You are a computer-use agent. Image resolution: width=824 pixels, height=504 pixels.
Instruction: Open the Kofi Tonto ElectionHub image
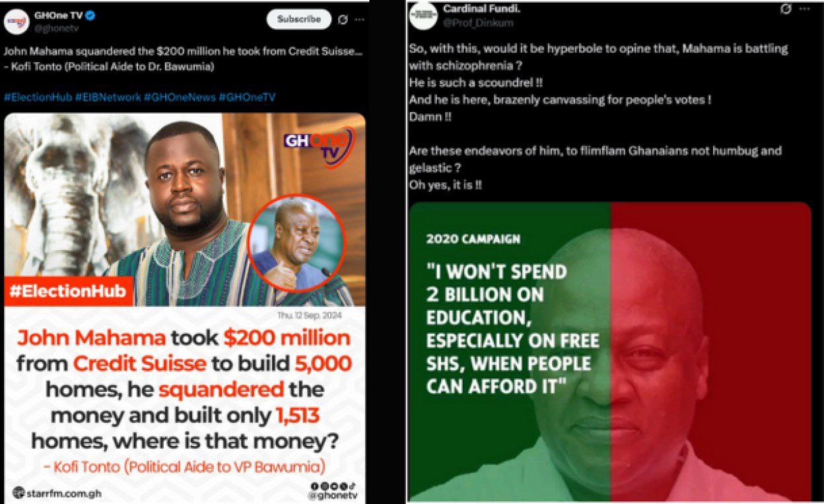click(185, 308)
